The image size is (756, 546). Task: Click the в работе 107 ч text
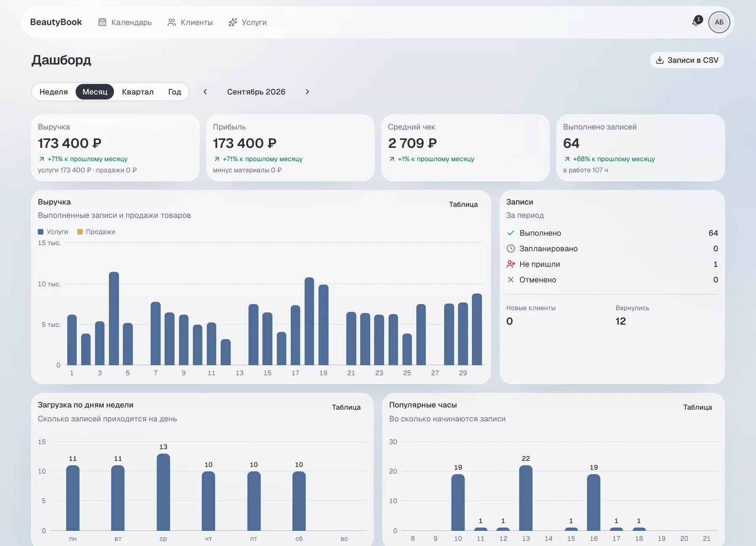585,170
